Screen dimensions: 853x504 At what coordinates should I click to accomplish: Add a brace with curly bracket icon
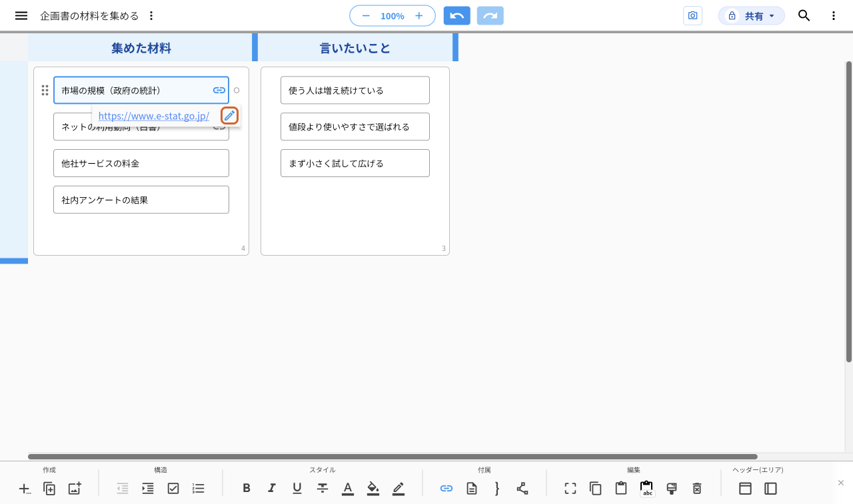tap(497, 489)
